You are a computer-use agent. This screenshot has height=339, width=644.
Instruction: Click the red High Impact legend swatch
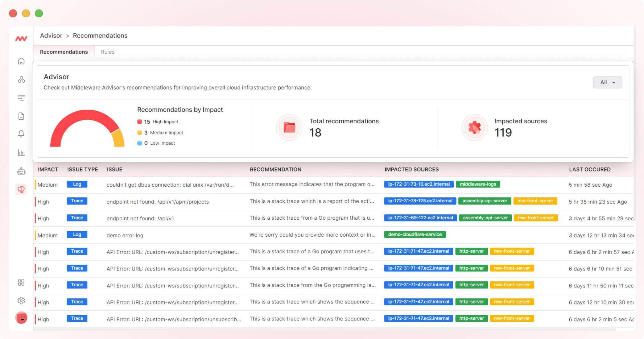tap(139, 122)
